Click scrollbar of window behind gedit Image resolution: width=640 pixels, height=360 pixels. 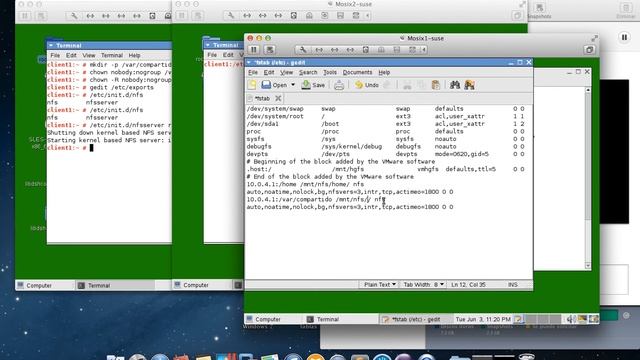click(x=588, y=178)
